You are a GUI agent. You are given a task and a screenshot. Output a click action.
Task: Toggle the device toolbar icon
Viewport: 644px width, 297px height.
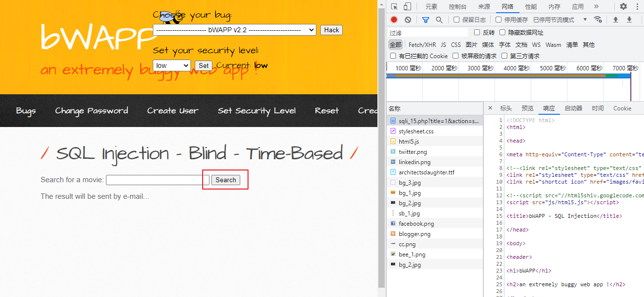407,6
